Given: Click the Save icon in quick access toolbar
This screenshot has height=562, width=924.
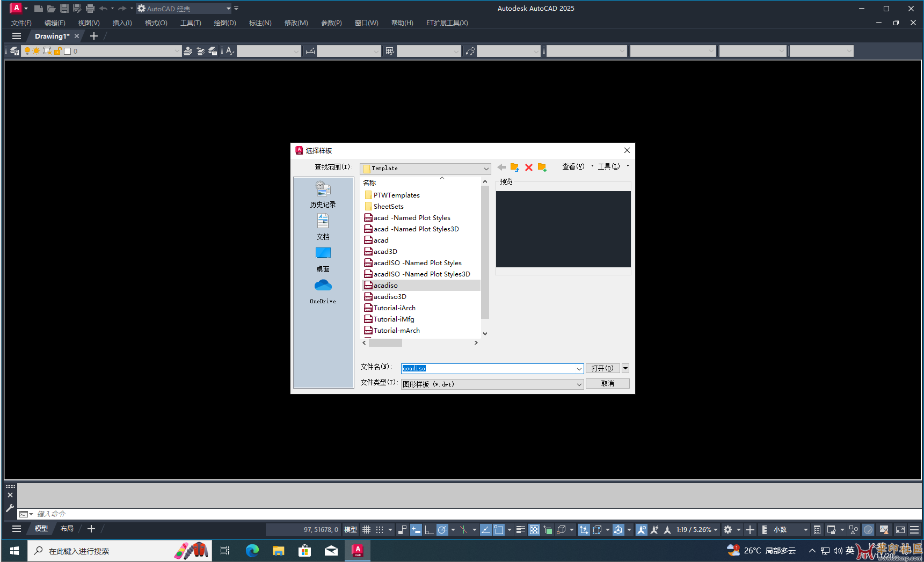Looking at the screenshot, I should 64,9.
